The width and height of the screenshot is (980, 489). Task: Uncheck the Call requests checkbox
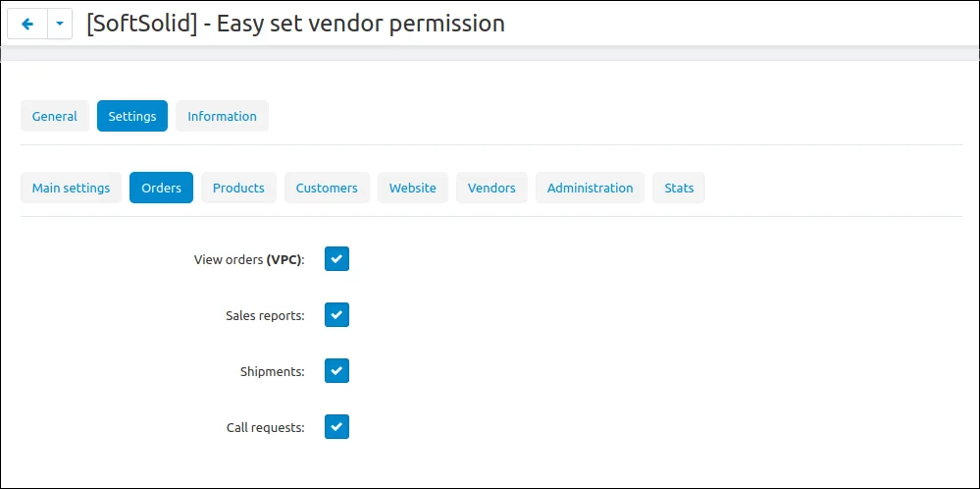[x=336, y=427]
